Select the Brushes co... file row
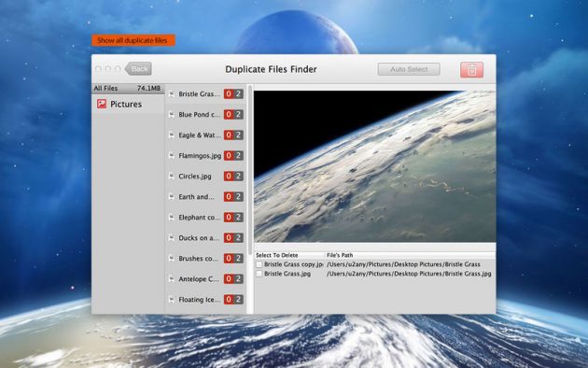This screenshot has width=588, height=368. (205, 259)
